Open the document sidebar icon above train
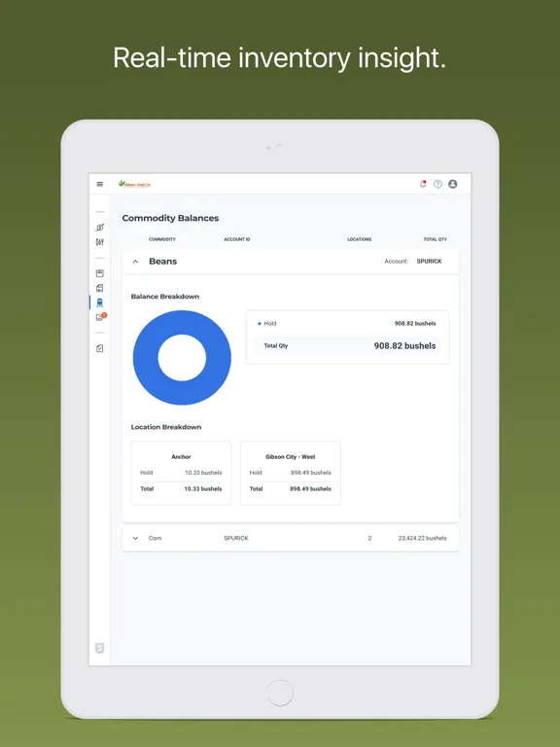This screenshot has height=747, width=560. coord(99,288)
